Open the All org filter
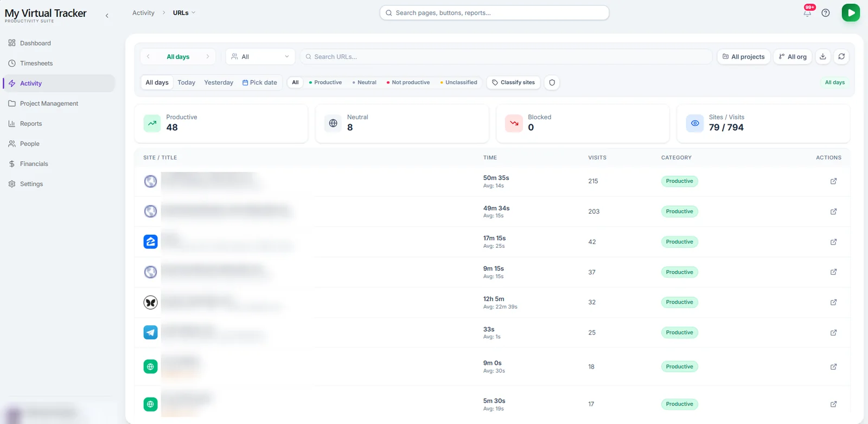The image size is (868, 424). (793, 56)
